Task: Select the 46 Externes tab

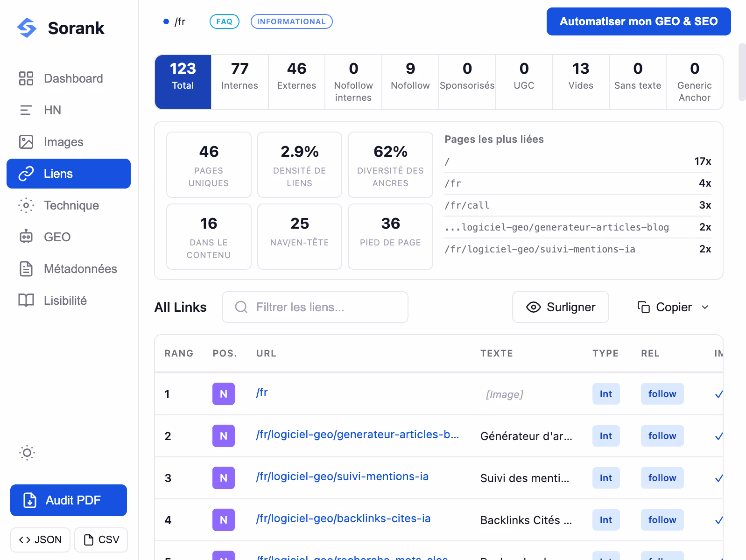Action: [296, 82]
